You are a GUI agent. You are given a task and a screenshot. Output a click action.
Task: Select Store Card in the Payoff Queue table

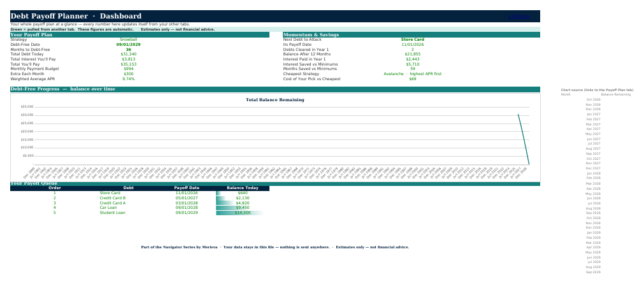pyautogui.click(x=110, y=193)
